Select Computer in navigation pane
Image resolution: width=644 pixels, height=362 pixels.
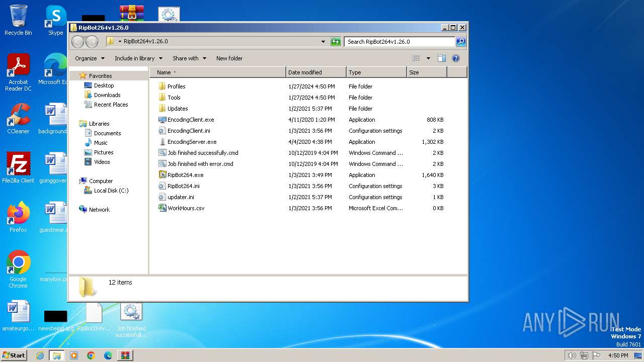(x=101, y=181)
